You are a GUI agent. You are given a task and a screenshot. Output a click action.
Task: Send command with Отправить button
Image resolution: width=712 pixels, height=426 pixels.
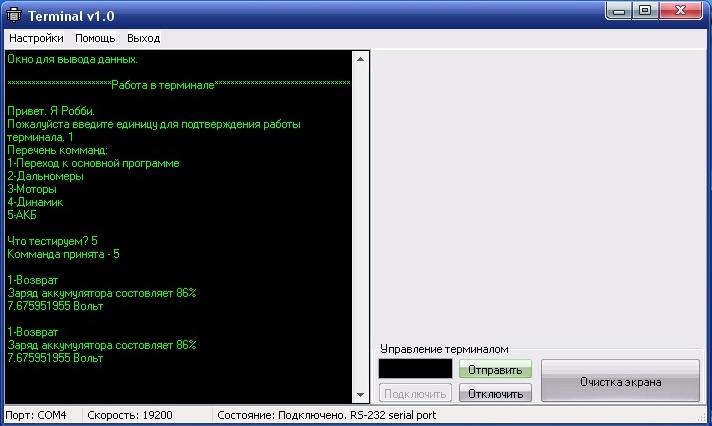pos(495,370)
